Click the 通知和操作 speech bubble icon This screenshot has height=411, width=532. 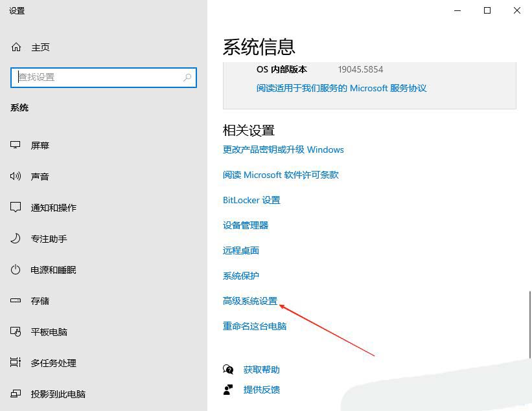16,207
